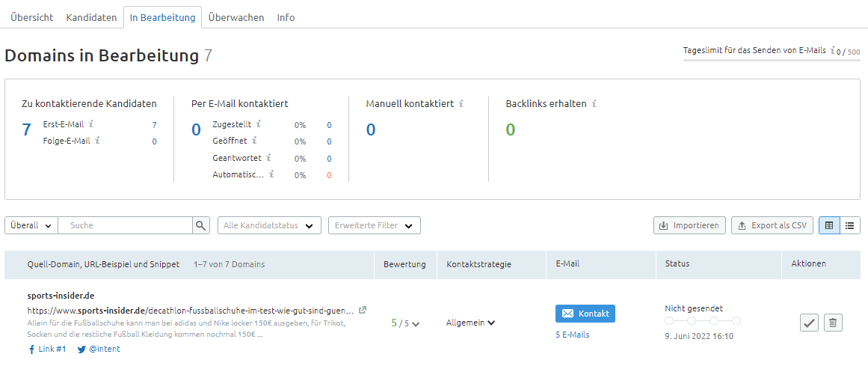This screenshot has width=868, height=366.
Task: Click Export als CSV button
Action: click(x=773, y=226)
